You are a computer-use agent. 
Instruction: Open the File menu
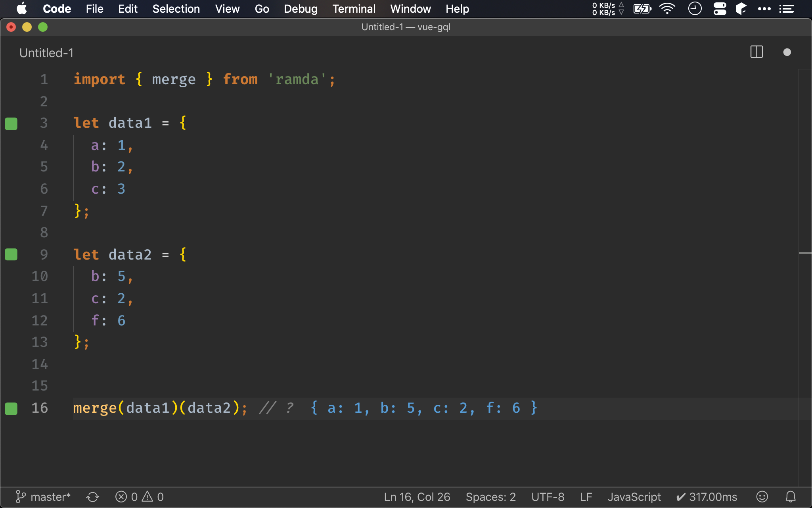coord(94,9)
